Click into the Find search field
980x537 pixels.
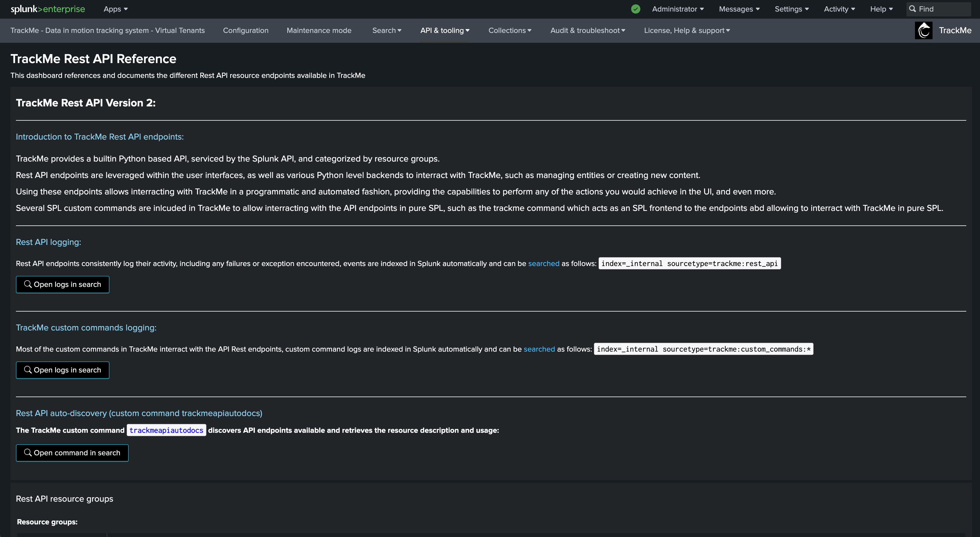[939, 9]
